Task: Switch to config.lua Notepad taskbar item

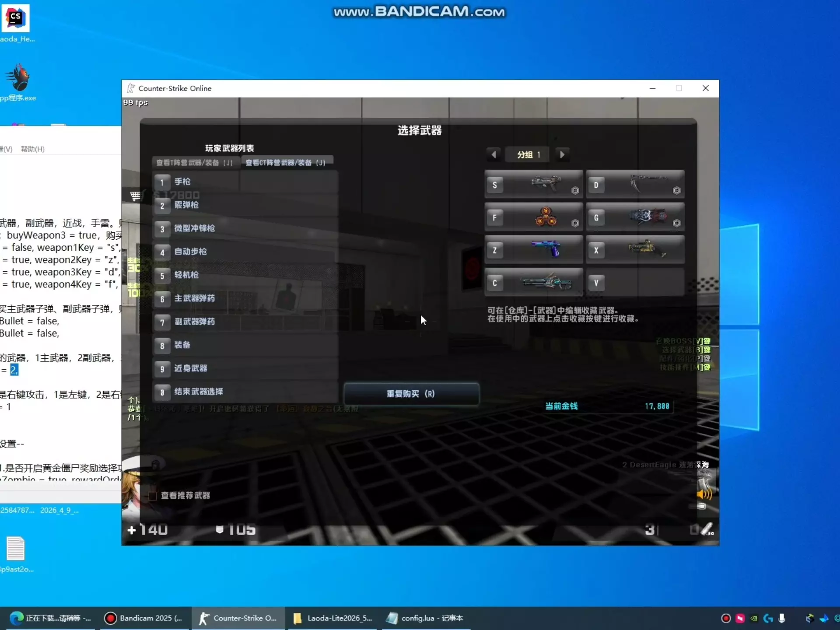Action: coord(426,618)
